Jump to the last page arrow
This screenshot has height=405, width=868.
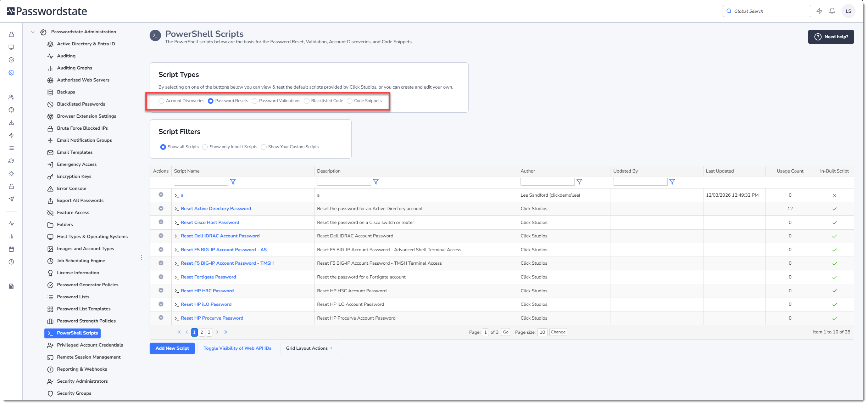click(x=226, y=332)
